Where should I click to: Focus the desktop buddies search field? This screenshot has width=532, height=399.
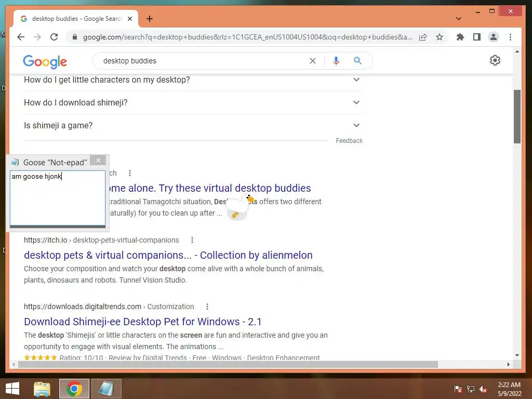pyautogui.click(x=204, y=61)
